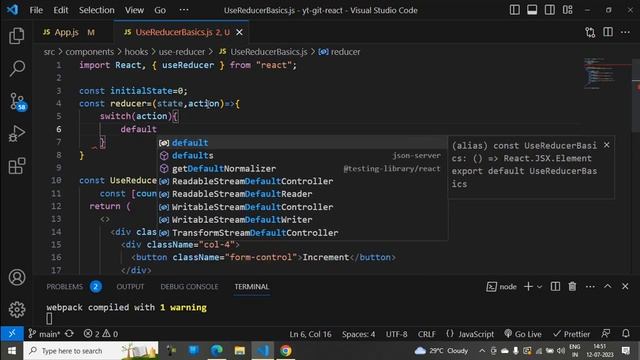
Task: Select TransformStreamDefaultController suggestion
Action: click(302, 233)
